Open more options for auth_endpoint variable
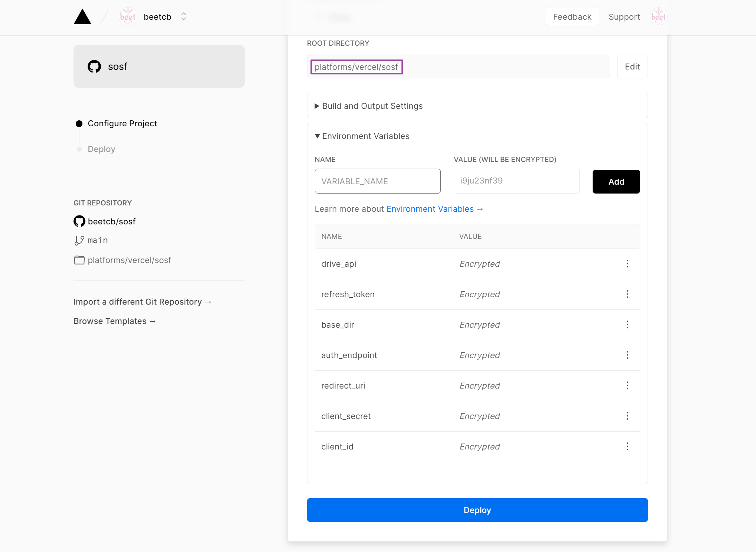The height and width of the screenshot is (552, 756). pyautogui.click(x=627, y=355)
